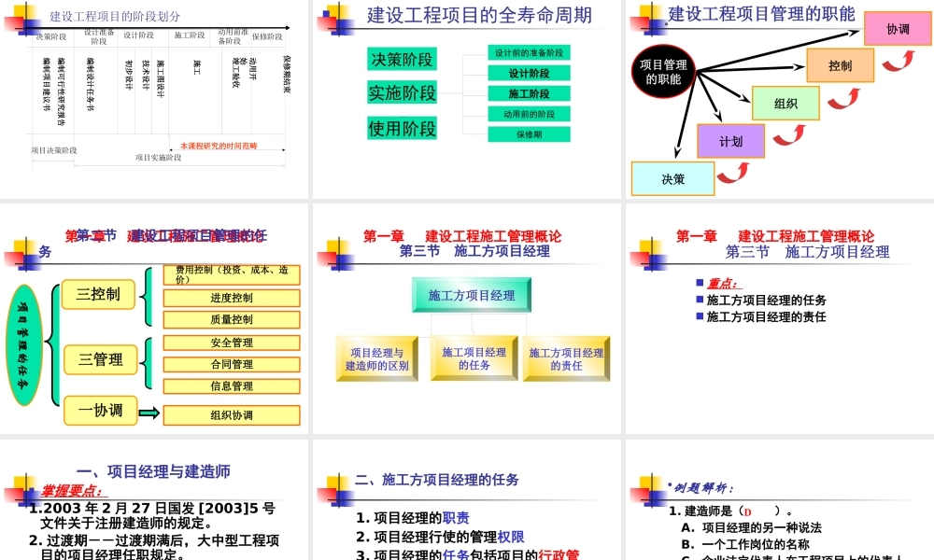Select the light blue 决策 box
Screen dimensions: 934x560
673,178
